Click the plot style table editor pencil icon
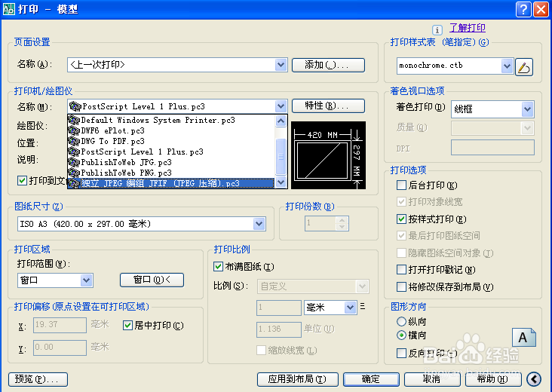Screen dimensions: 552x392 [524, 67]
